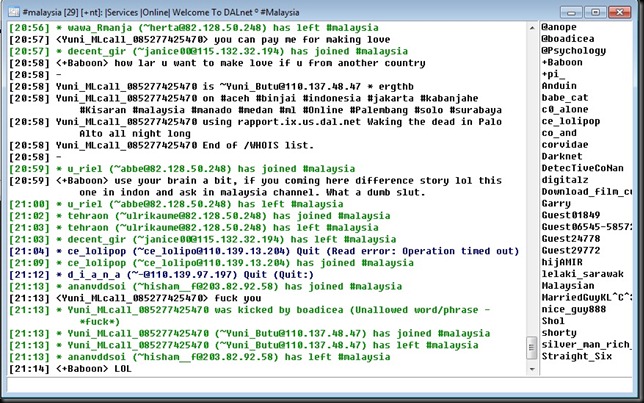Screen dimensions: 644x403
Task: Click the 21:02 tehraon has joined line
Action: click(x=200, y=216)
